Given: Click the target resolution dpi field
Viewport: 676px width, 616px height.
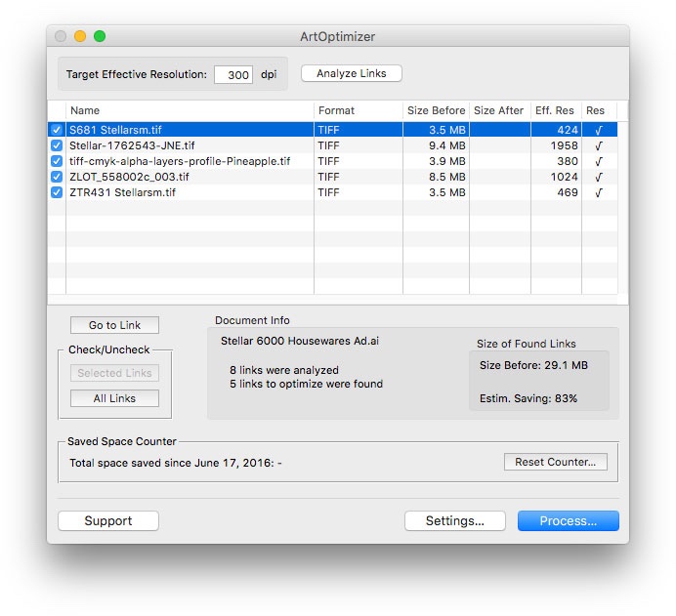Looking at the screenshot, I should 233,75.
